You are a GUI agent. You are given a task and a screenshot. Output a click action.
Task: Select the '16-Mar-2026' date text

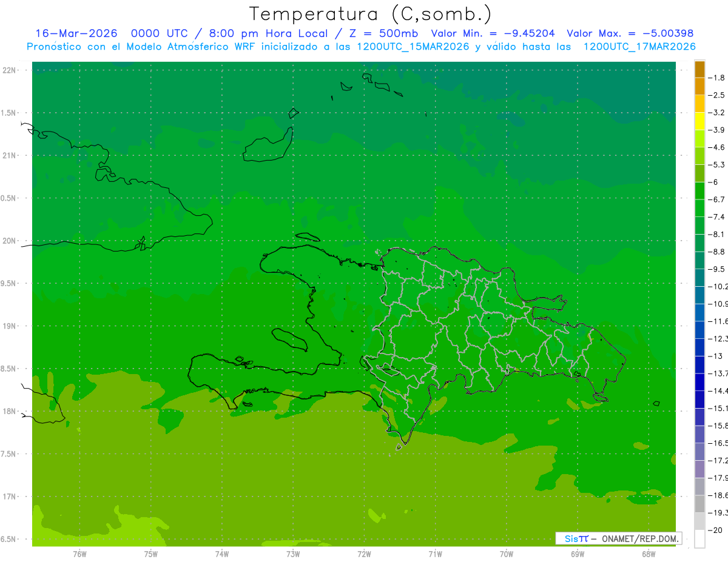tap(76, 33)
